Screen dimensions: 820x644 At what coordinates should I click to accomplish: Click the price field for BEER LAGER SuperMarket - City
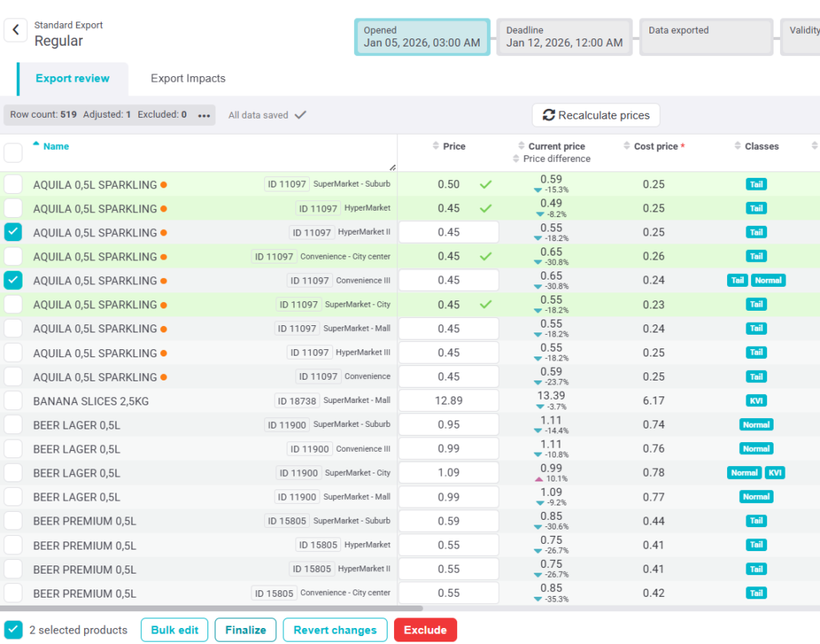(x=448, y=473)
